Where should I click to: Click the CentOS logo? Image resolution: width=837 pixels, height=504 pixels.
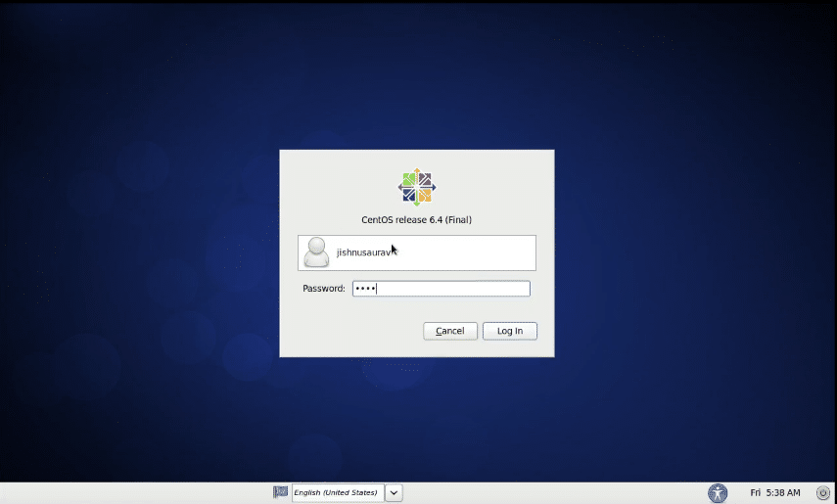click(417, 187)
